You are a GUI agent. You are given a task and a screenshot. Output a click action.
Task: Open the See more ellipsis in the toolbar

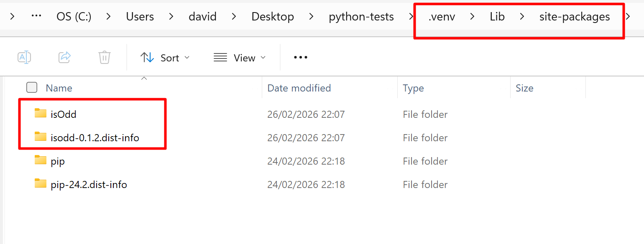300,57
